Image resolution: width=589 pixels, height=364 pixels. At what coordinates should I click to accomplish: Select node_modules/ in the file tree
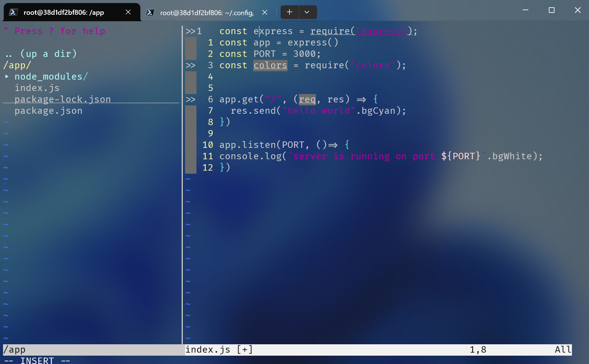[x=51, y=77]
